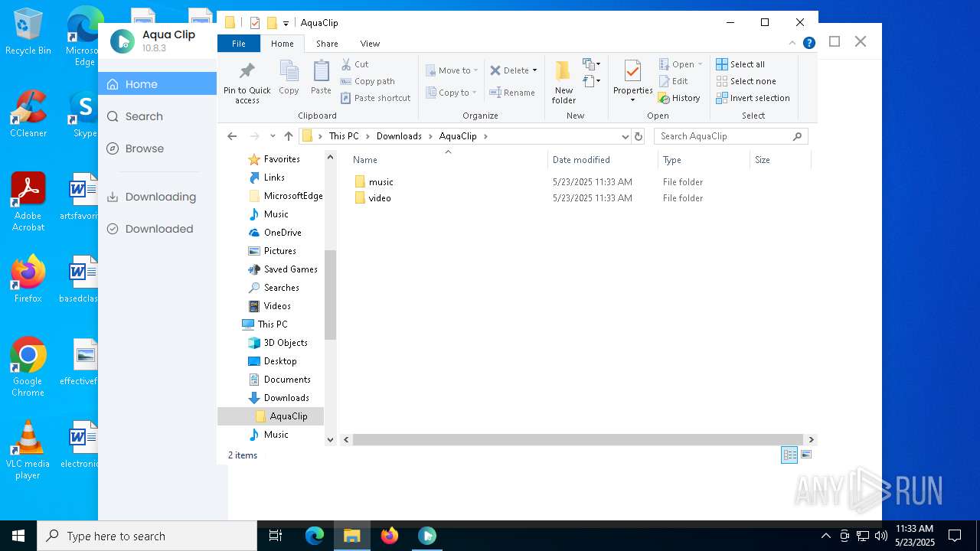
Task: Click Select none
Action: pyautogui.click(x=746, y=81)
